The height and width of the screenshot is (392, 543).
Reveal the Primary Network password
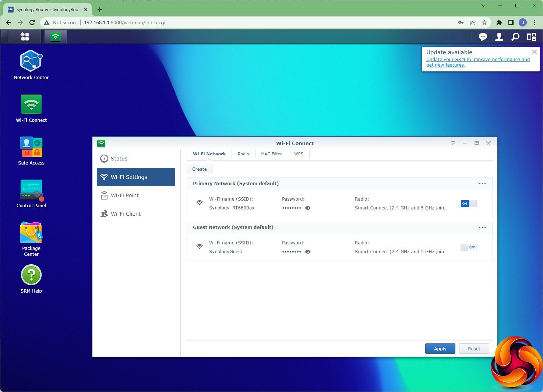308,208
